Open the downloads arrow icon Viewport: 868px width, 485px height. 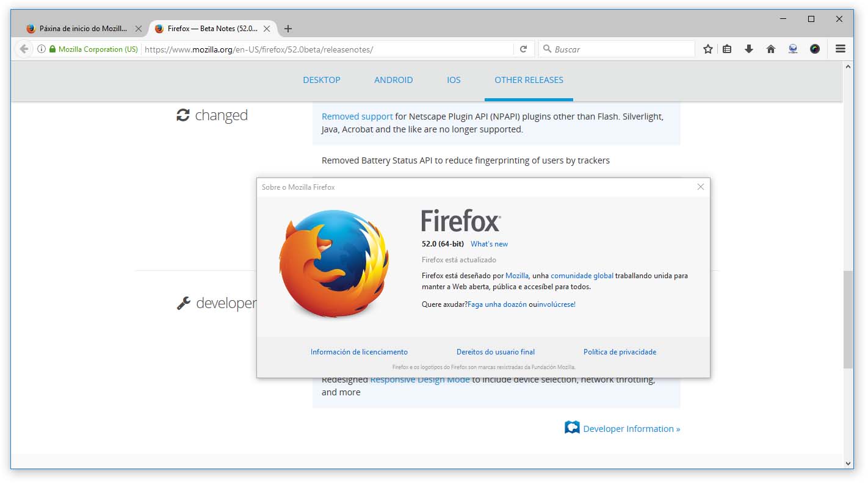click(749, 49)
